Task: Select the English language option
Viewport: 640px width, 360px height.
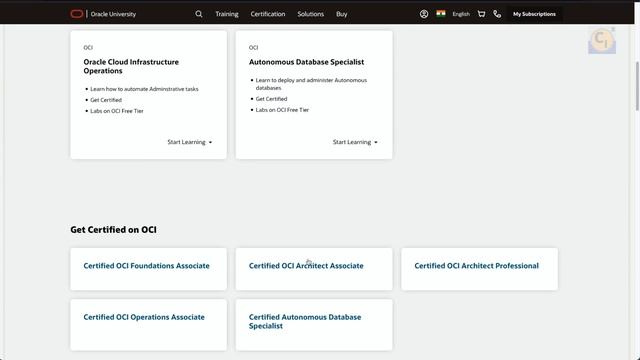Action: [x=461, y=14]
